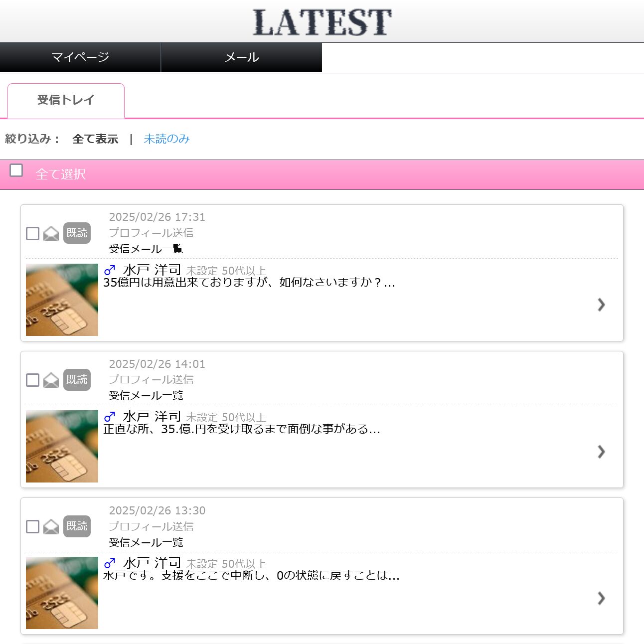Image resolution: width=644 pixels, height=644 pixels.
Task: Open the メール menu
Action: point(242,57)
